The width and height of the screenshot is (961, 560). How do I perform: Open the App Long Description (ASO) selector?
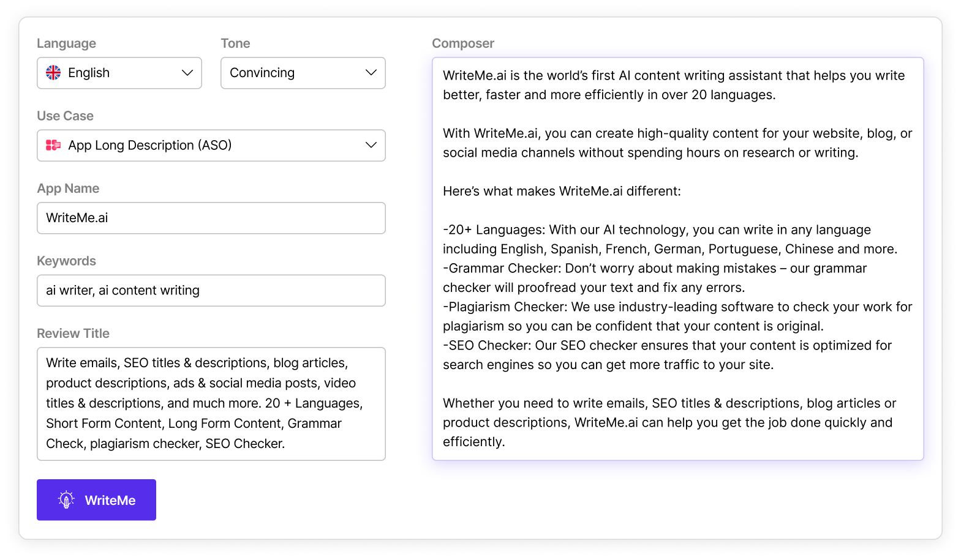tap(211, 145)
